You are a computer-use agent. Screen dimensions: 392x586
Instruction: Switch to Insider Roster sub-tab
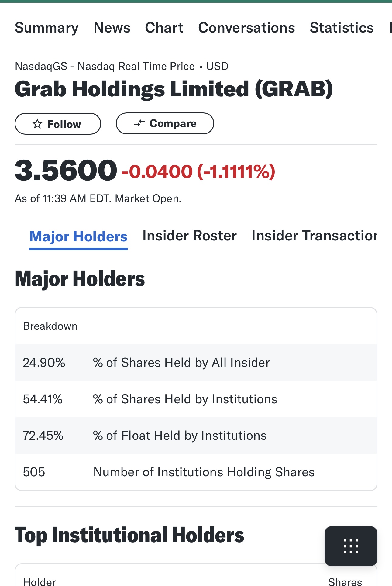pyautogui.click(x=190, y=236)
